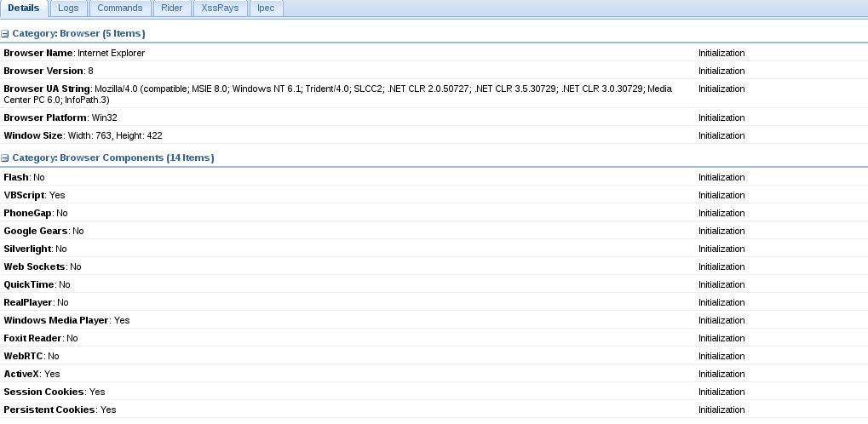Click the Initialization cell beside Flash
Viewport: 868px width, 424px height.
[x=721, y=177]
